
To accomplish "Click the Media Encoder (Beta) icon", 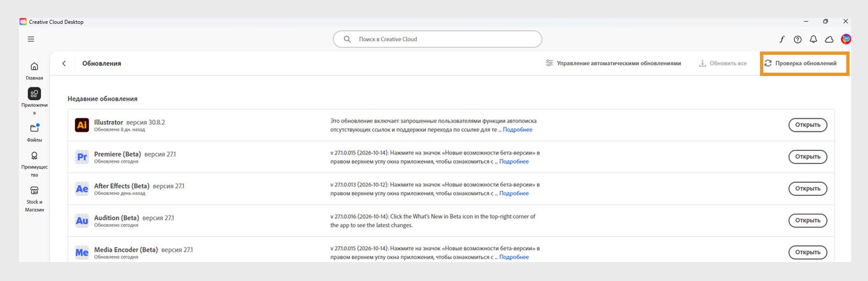I will [x=82, y=252].
